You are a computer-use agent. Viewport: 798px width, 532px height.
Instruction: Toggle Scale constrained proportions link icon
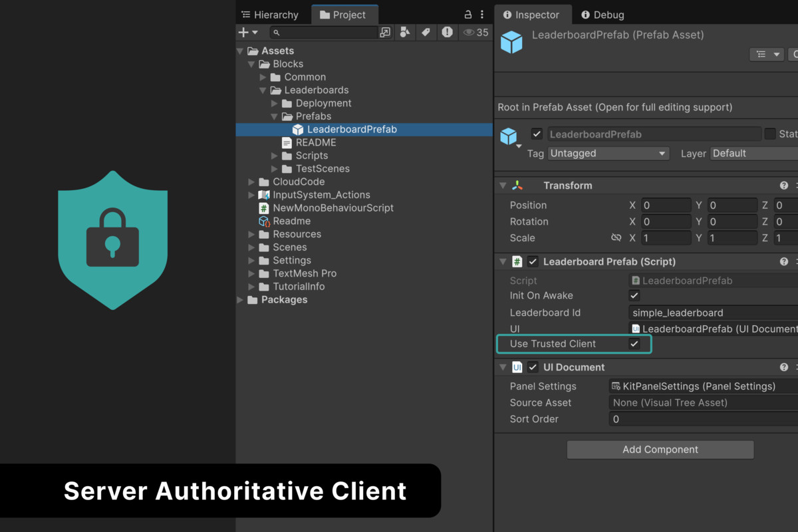pyautogui.click(x=616, y=238)
